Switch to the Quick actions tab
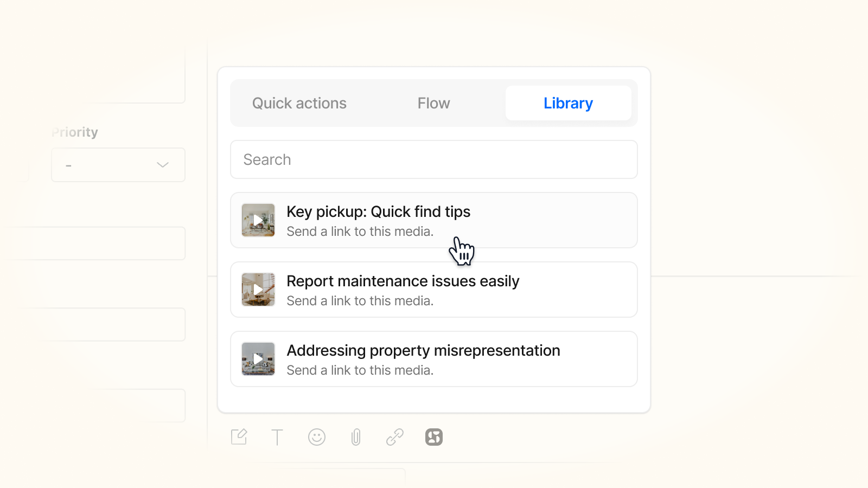 click(299, 103)
